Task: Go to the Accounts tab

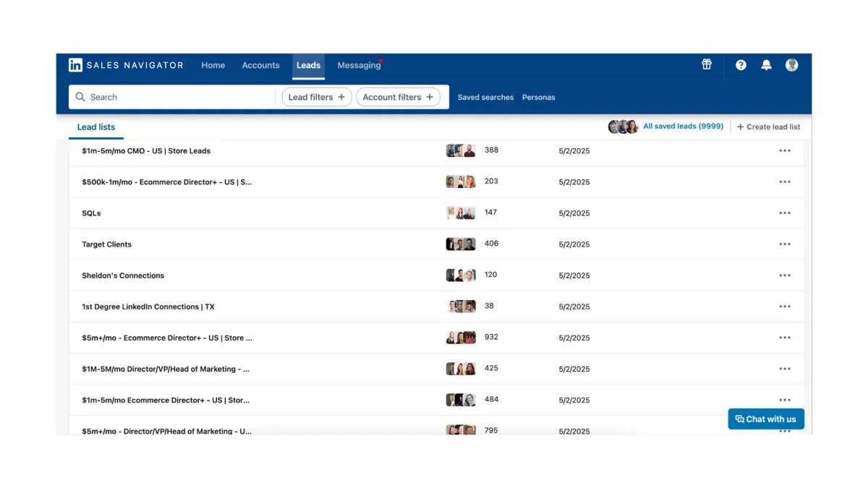Action: pos(260,65)
